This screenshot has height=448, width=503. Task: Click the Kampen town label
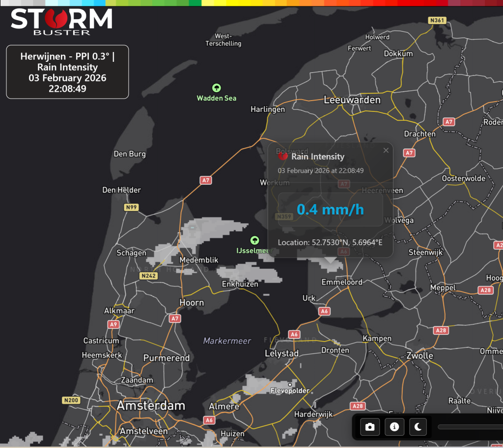tap(377, 339)
